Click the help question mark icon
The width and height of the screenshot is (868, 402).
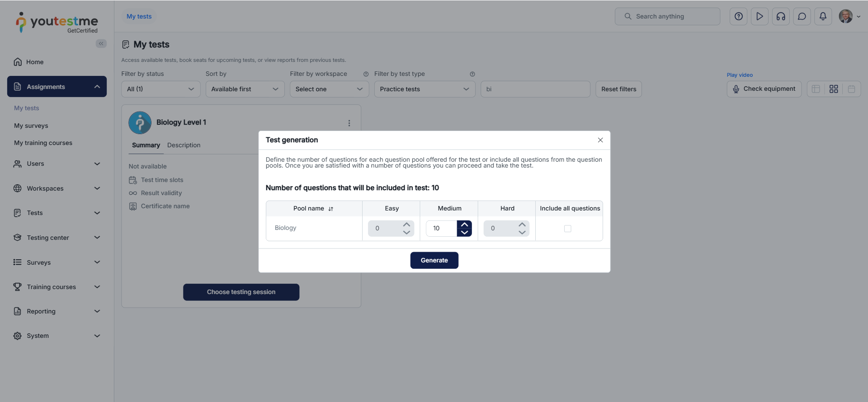pos(738,17)
